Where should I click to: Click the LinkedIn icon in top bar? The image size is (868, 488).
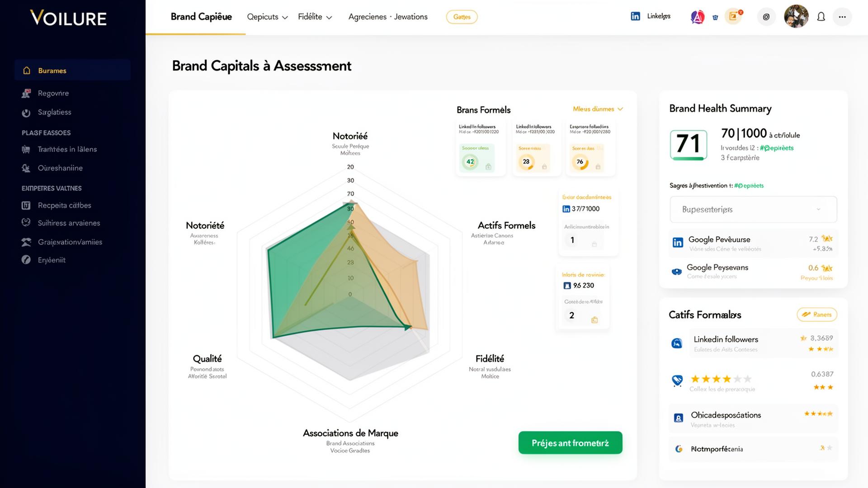coord(635,16)
